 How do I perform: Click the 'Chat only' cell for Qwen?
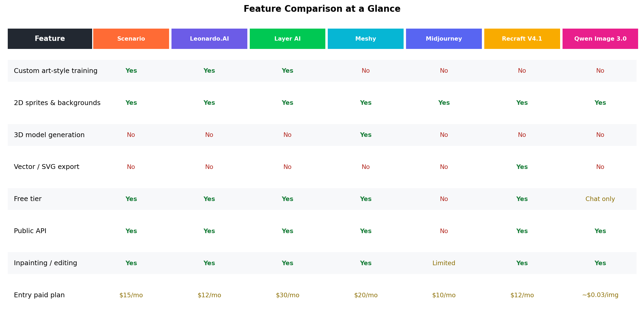pos(600,199)
